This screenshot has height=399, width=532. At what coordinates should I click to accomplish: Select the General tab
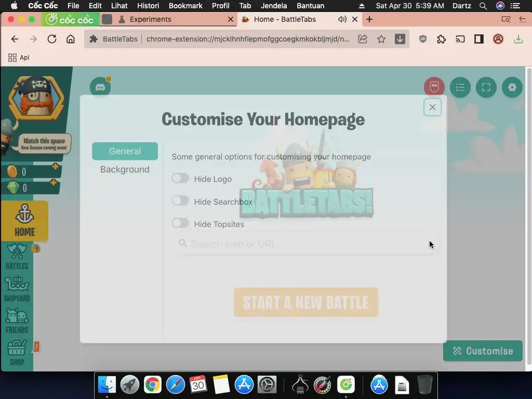click(125, 151)
